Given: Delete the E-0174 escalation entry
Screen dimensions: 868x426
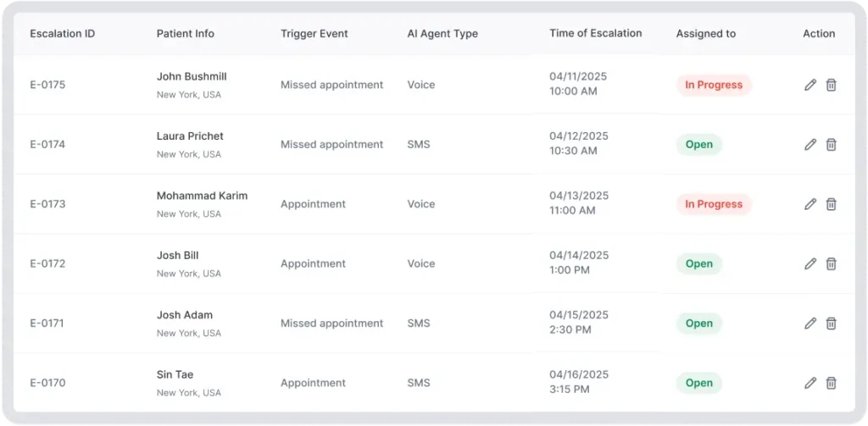Looking at the screenshot, I should (x=831, y=145).
